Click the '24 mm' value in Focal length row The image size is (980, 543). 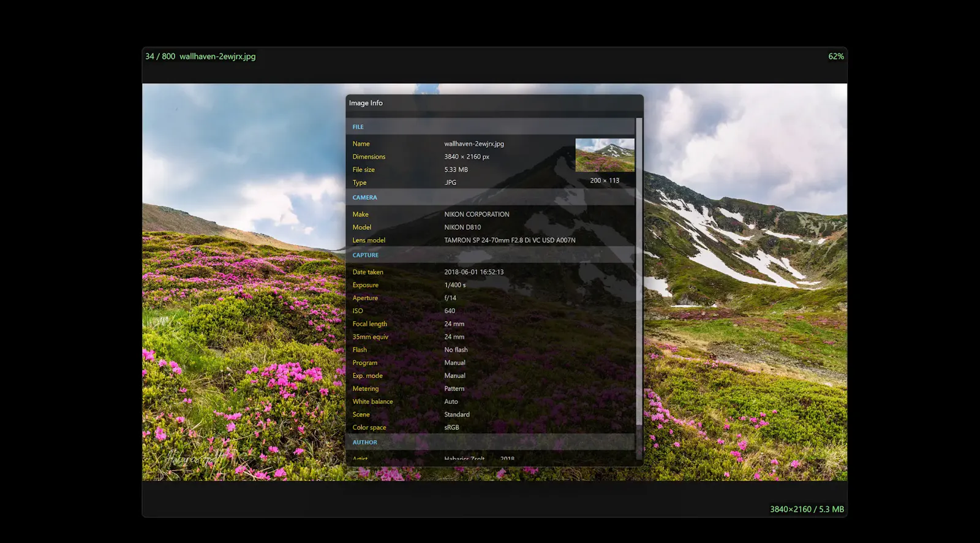pos(454,324)
